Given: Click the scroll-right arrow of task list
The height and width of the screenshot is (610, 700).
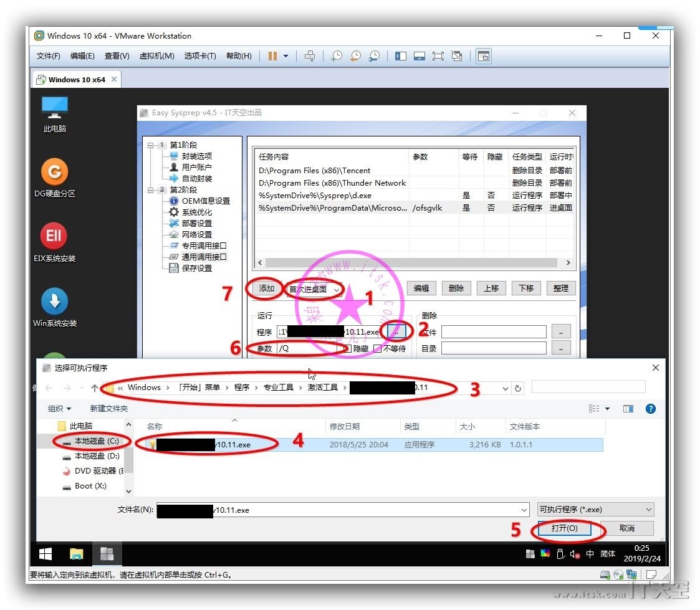Looking at the screenshot, I should point(568,263).
